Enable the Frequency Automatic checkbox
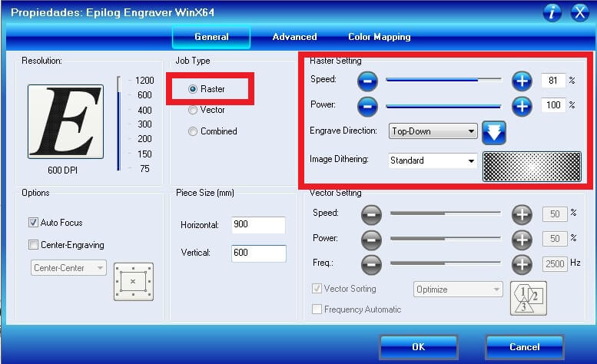597x364 pixels. click(317, 309)
